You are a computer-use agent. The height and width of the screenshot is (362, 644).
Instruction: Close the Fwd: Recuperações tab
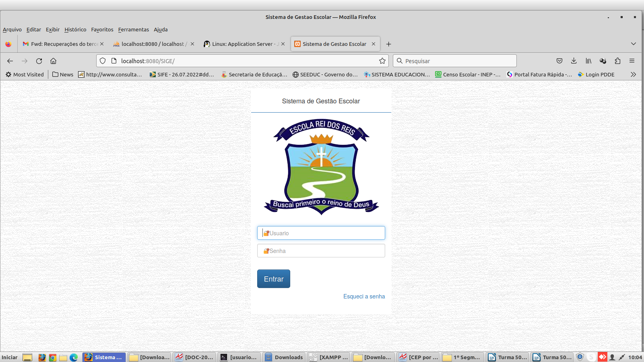(x=102, y=44)
